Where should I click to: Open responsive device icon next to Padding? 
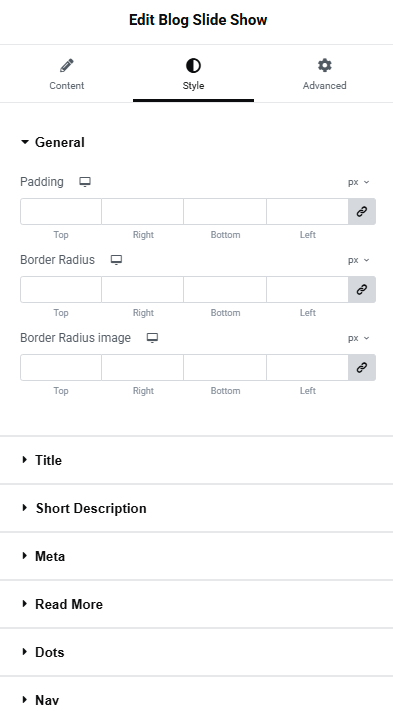click(x=85, y=182)
